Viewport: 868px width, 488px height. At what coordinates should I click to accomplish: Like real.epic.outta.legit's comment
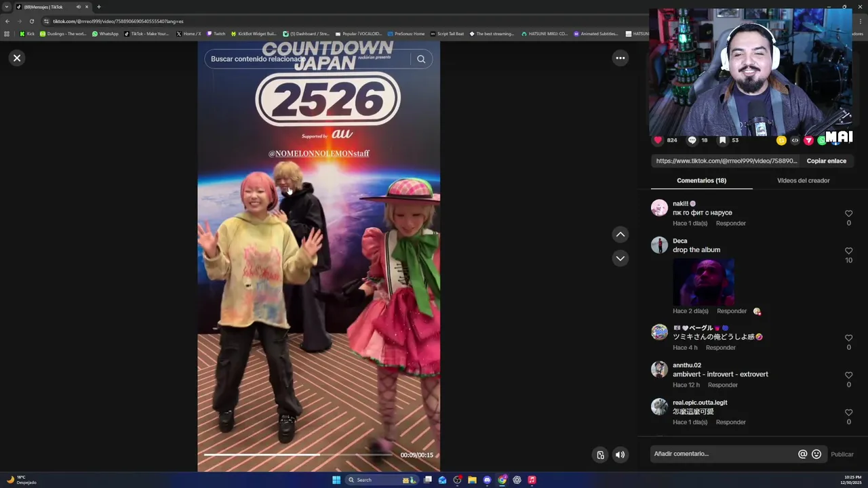coord(848,412)
